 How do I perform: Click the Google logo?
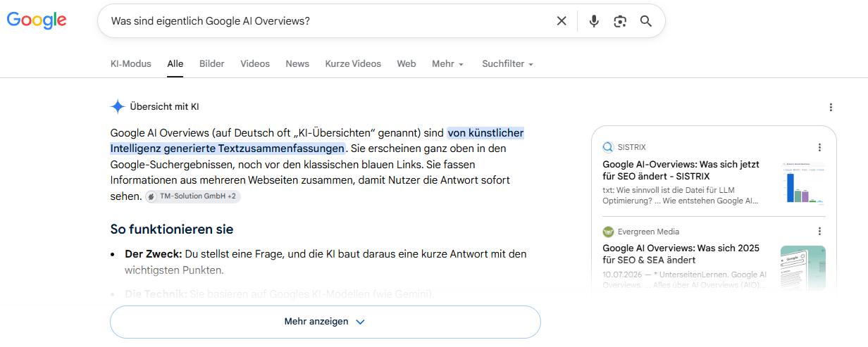(37, 20)
